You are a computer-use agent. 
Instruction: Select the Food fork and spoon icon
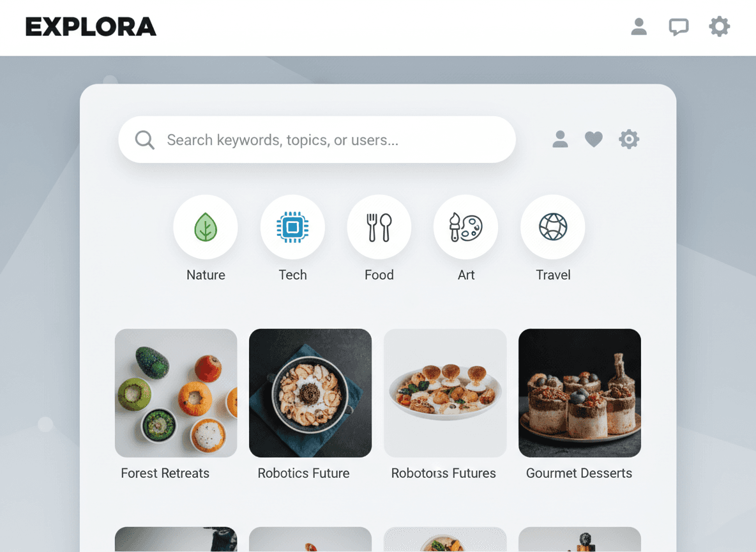pyautogui.click(x=379, y=227)
